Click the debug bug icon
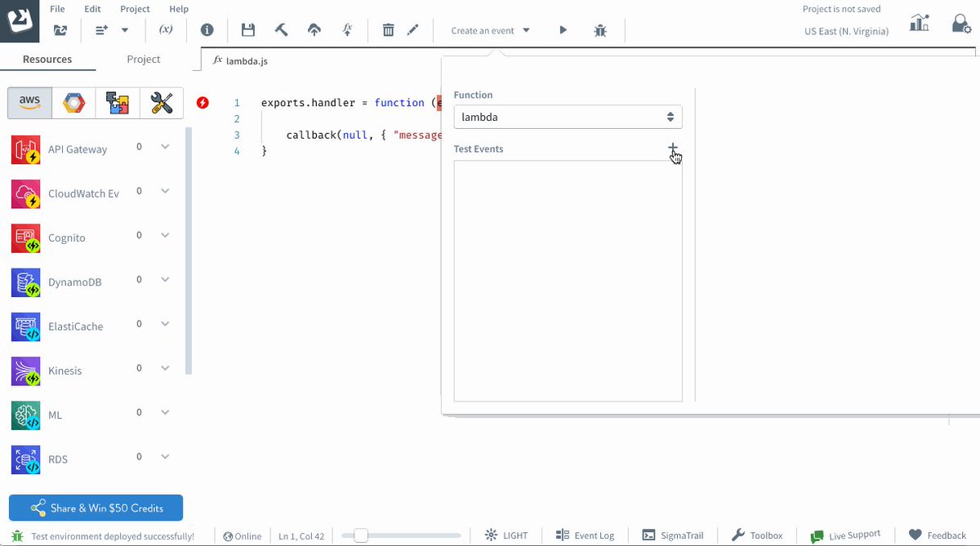The height and width of the screenshot is (546, 980). coord(600,31)
